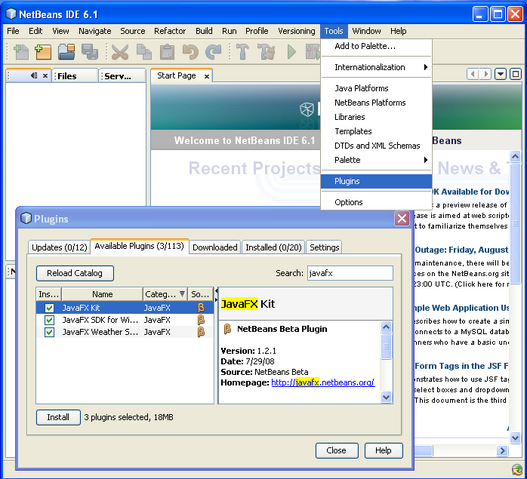527x479 pixels.
Task: Switch to the Services panel tab
Action: pos(122,76)
